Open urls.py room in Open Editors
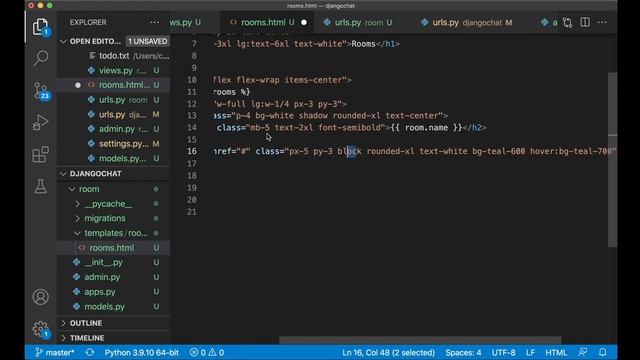 point(113,100)
